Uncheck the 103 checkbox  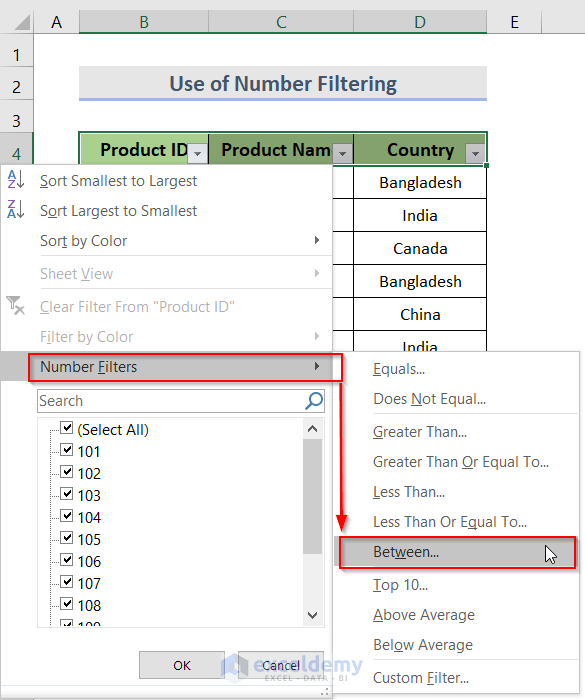pyautogui.click(x=67, y=494)
